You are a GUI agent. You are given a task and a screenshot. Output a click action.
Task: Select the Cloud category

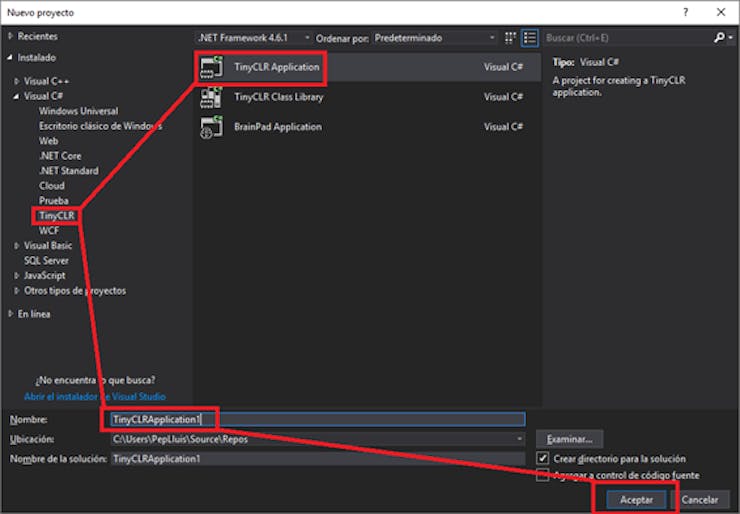pyautogui.click(x=52, y=186)
